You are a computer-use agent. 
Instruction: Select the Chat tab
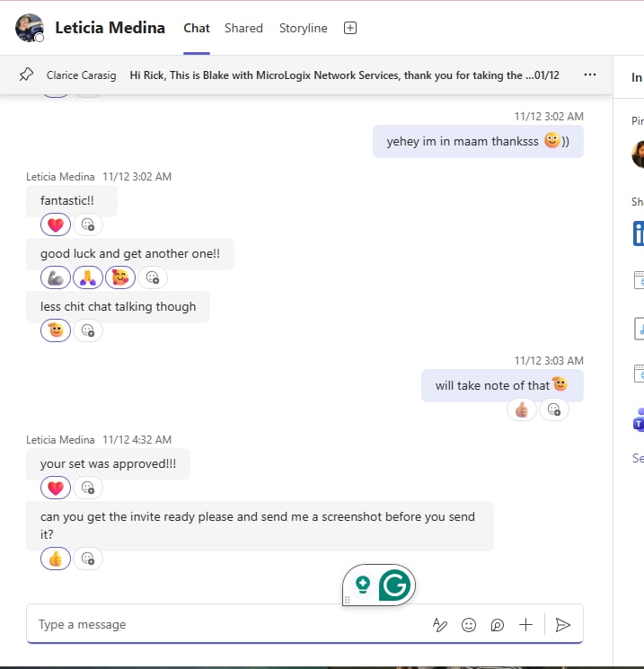tap(197, 28)
